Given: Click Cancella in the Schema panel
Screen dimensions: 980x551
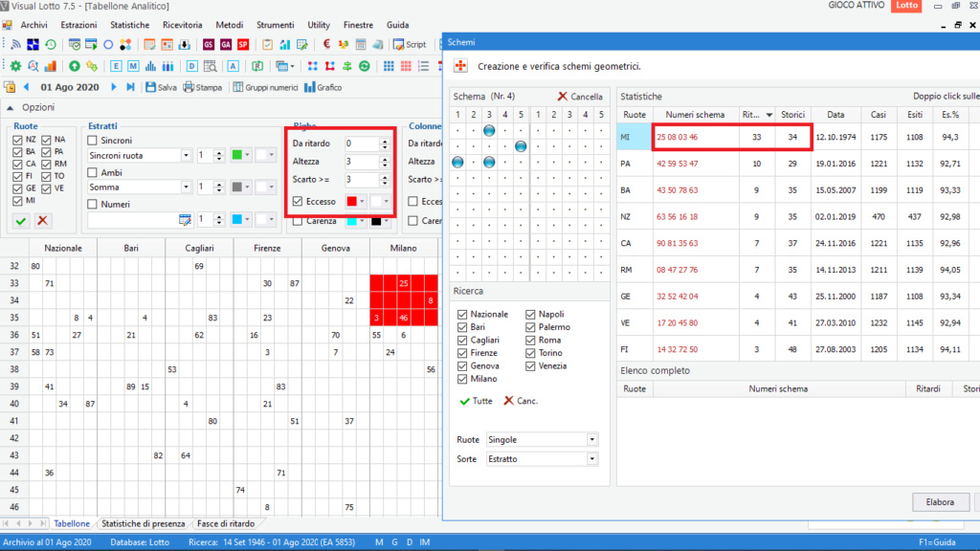Looking at the screenshot, I should pyautogui.click(x=580, y=97).
